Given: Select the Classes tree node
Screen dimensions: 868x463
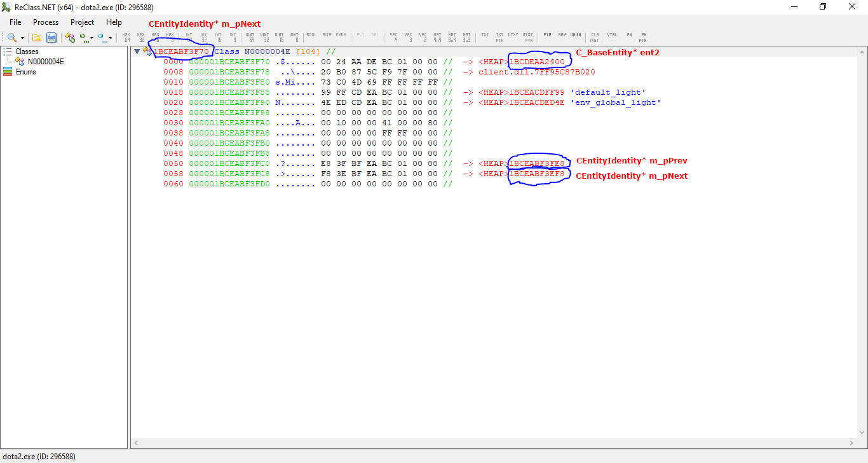Looking at the screenshot, I should point(27,52).
